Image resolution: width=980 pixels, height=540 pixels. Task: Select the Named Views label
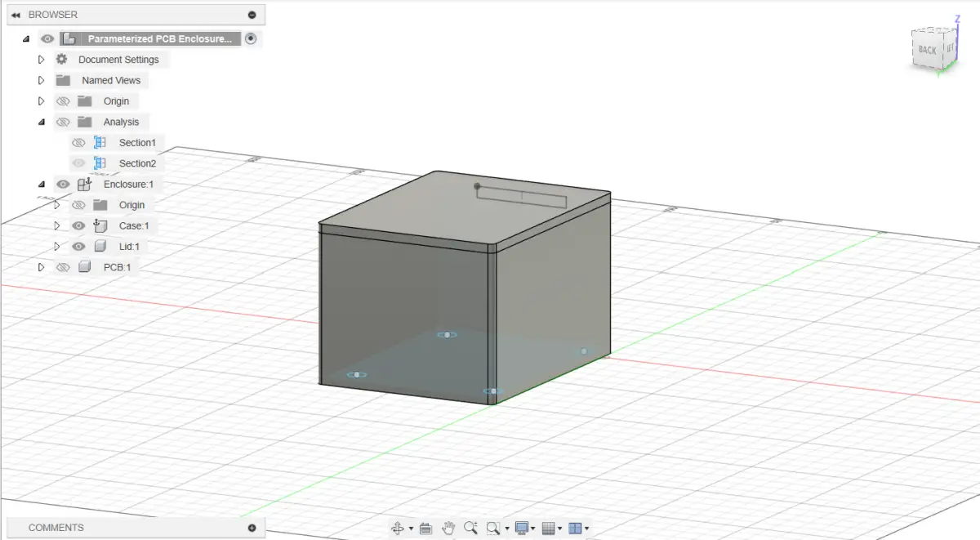tap(111, 80)
